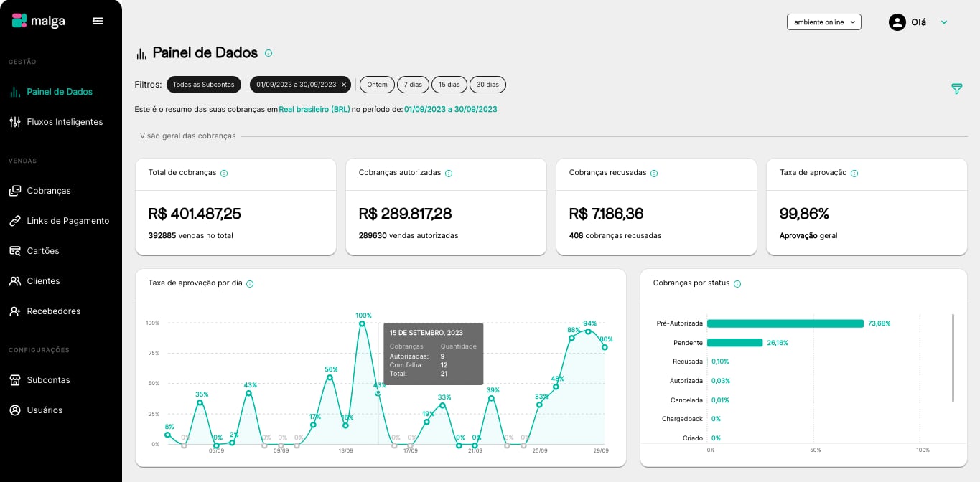
Task: Toggle the 30 dias quick filter
Action: coord(487,85)
